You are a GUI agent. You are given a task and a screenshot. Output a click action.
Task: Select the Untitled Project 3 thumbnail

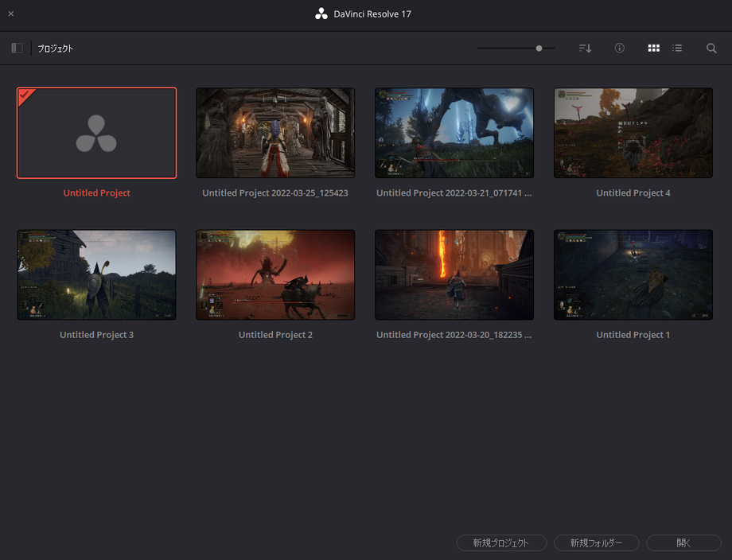[96, 275]
